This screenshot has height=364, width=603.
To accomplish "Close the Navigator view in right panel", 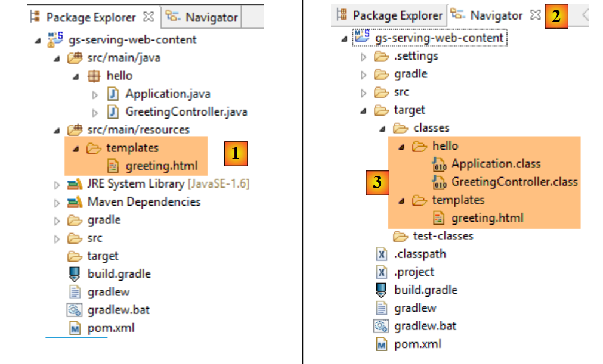I will (x=535, y=15).
